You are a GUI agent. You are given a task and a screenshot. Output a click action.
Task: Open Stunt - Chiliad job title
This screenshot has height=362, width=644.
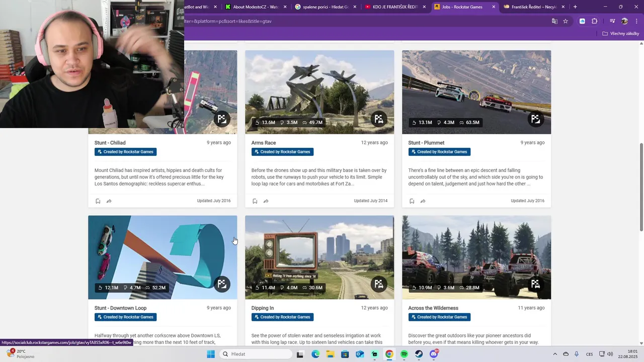click(110, 143)
